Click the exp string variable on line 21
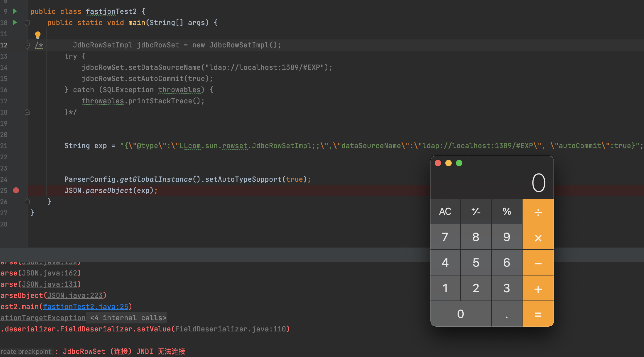The width and height of the screenshot is (644, 357). click(x=100, y=146)
